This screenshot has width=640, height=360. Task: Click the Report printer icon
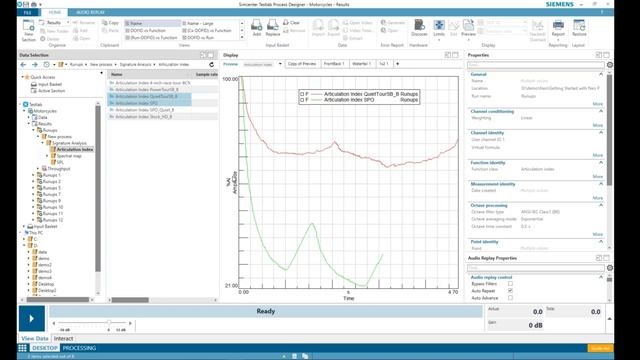point(558,28)
